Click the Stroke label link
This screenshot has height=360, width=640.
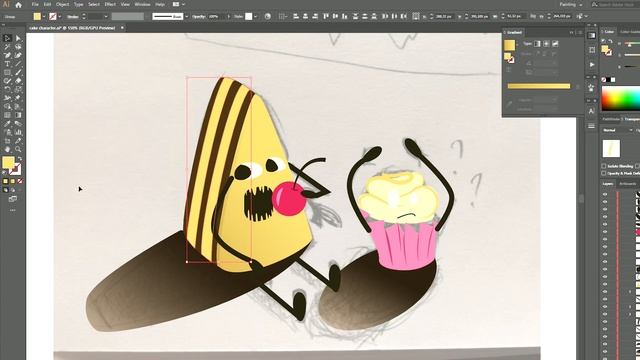pos(73,16)
